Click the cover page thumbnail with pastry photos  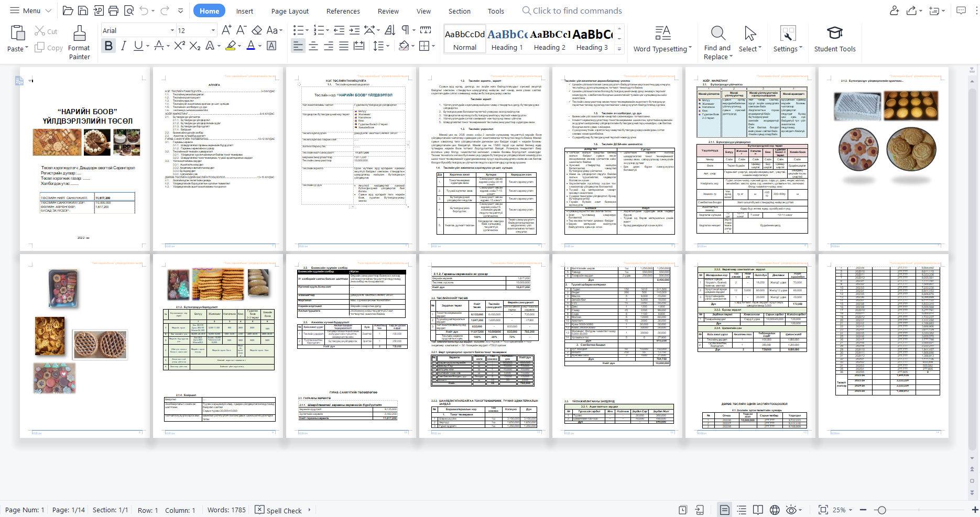pyautogui.click(x=84, y=159)
